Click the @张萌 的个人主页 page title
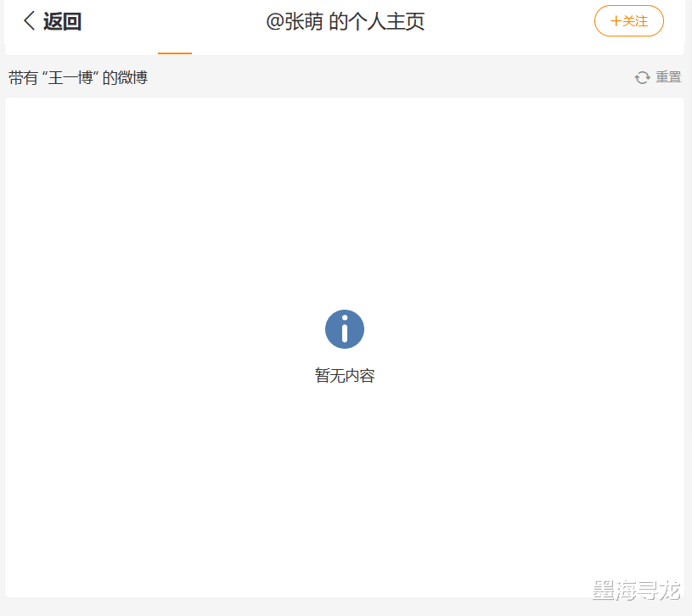Image resolution: width=692 pixels, height=616 pixels. coord(345,21)
